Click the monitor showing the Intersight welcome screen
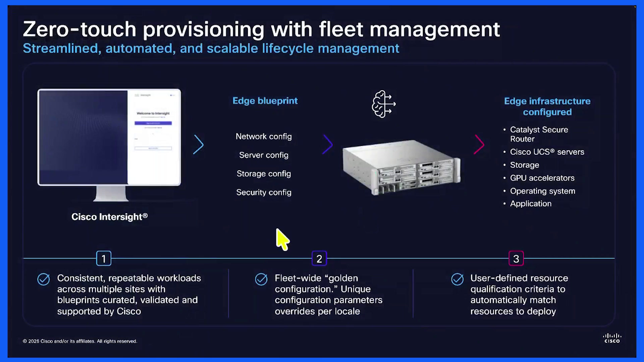 [109, 145]
